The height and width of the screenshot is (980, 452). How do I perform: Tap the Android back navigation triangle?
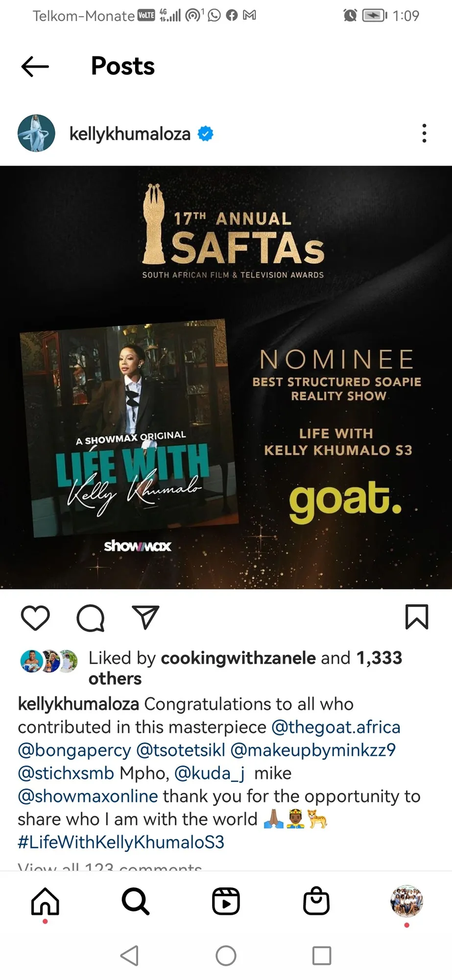[x=130, y=955]
